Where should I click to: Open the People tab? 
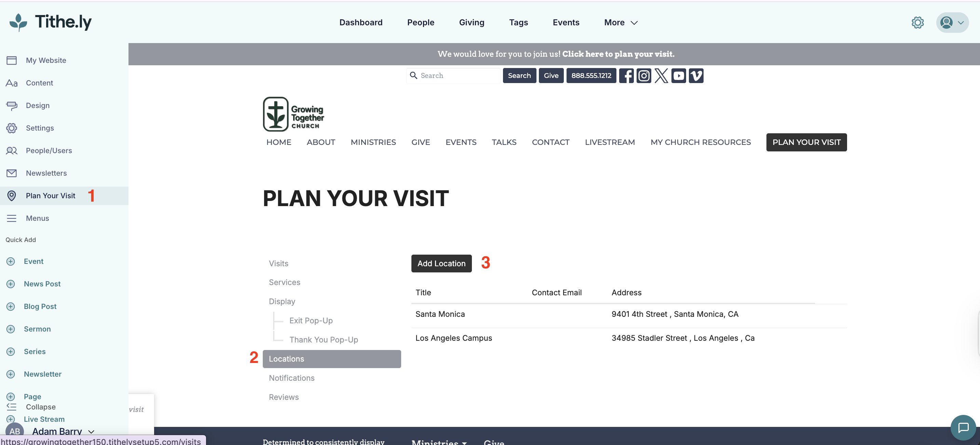coord(421,23)
